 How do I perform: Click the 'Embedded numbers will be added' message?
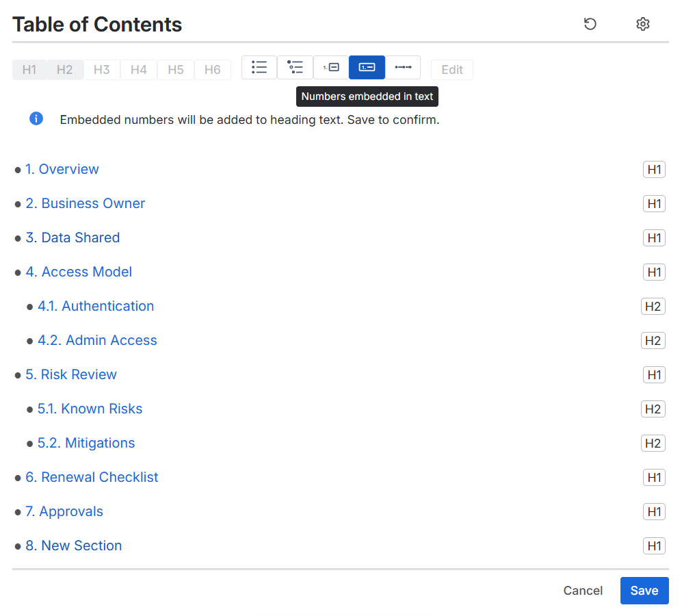coord(250,120)
